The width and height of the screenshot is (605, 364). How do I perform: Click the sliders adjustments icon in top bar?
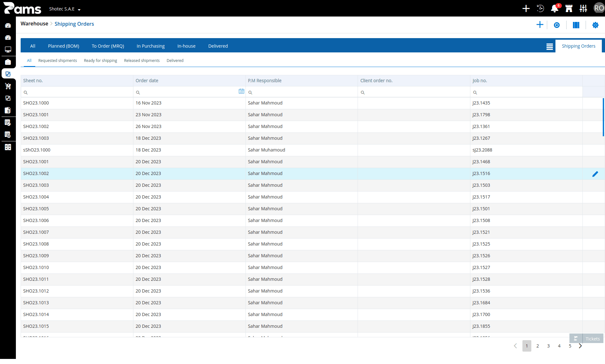pyautogui.click(x=583, y=9)
